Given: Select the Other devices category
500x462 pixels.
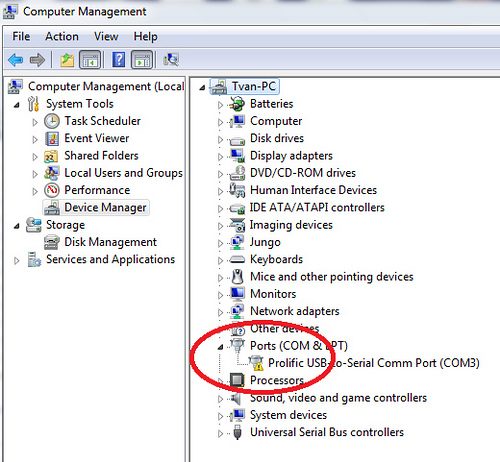Looking at the screenshot, I should [284, 328].
